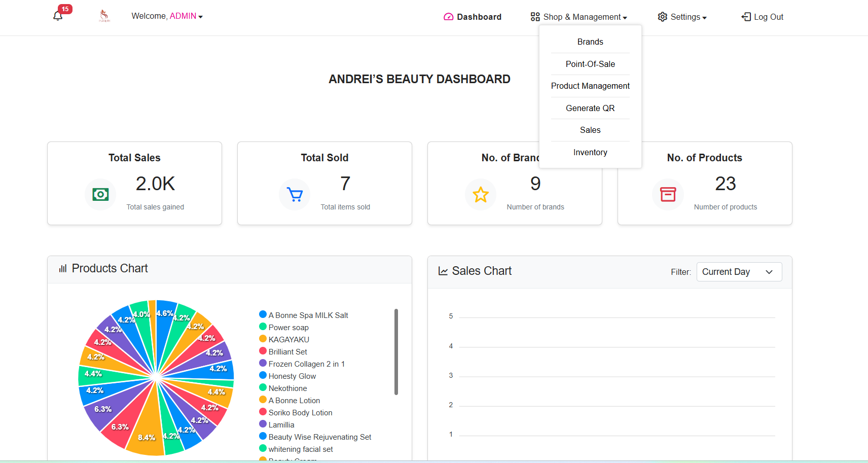
Task: Open the Current Day filter dropdown
Action: 739,272
